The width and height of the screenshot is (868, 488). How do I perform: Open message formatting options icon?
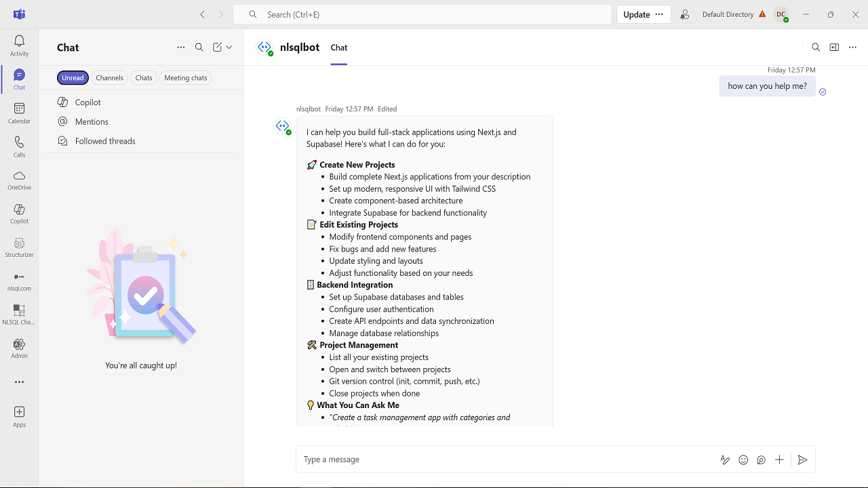coord(725,460)
